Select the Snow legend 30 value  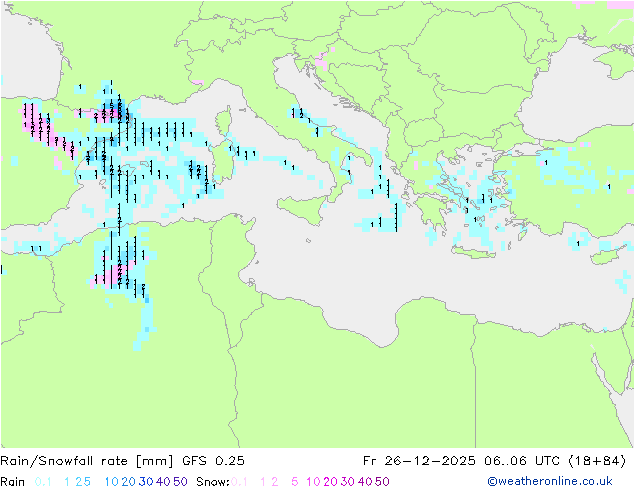pos(348,482)
